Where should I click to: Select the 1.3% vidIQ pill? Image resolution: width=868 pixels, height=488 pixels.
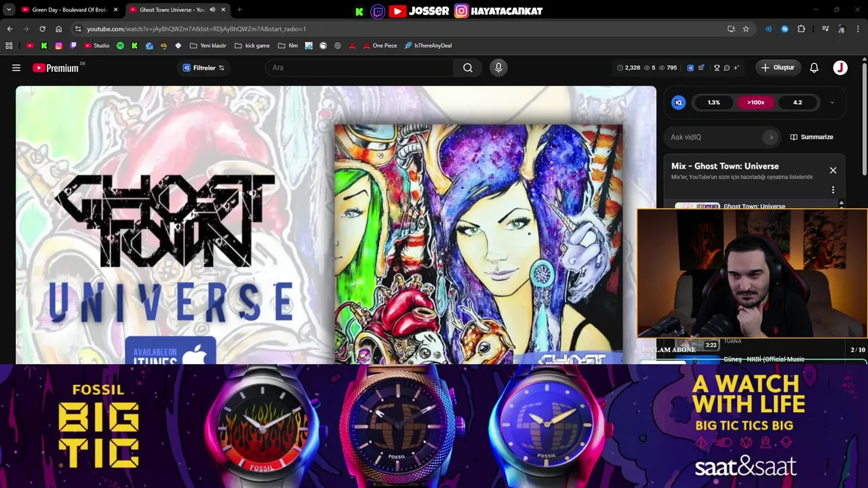tap(713, 102)
